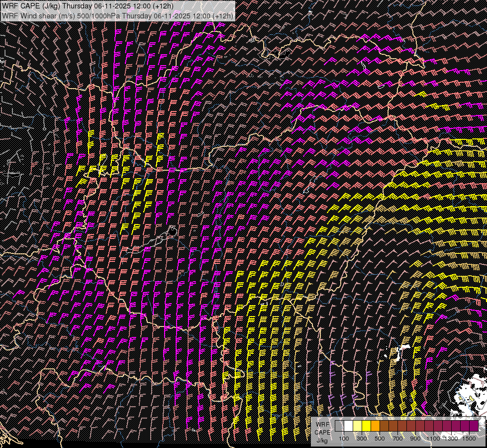Select the gray swatch in the CAPE legend
The image size is (487, 448).
tap(339, 426)
